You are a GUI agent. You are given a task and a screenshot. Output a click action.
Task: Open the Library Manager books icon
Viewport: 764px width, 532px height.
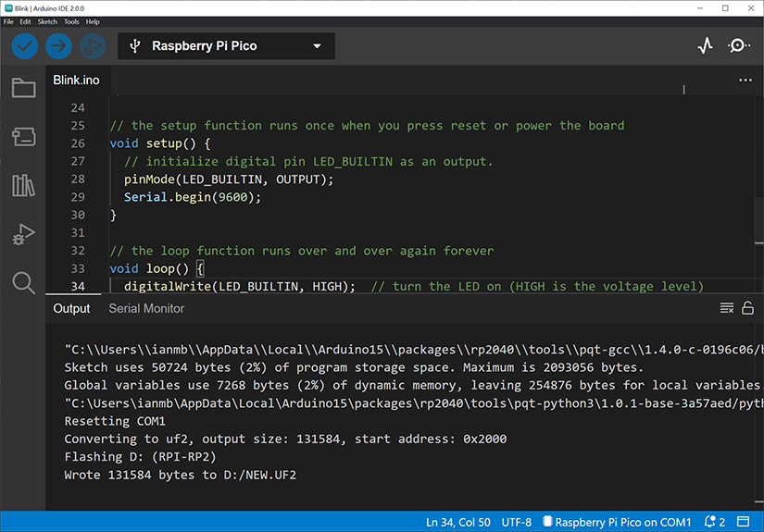tap(23, 185)
